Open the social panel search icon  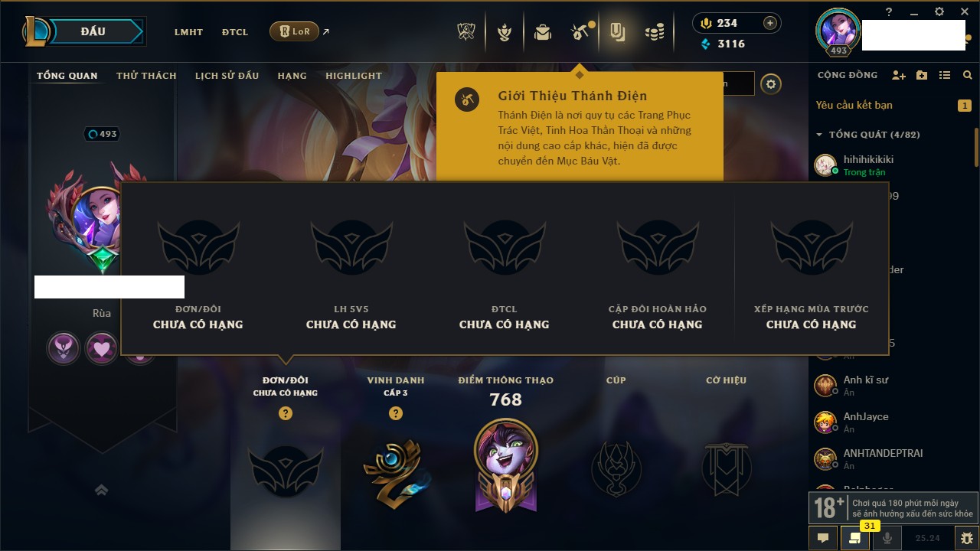click(x=968, y=75)
